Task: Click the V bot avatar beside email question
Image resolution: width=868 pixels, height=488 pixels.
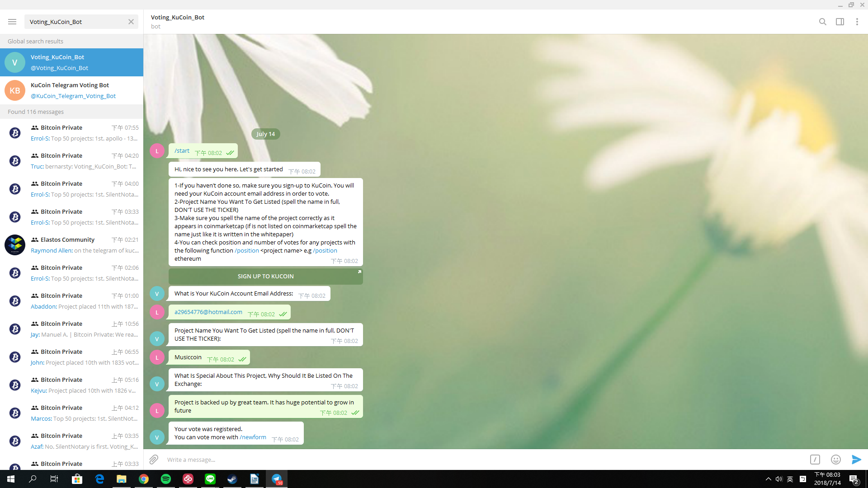Action: [157, 294]
